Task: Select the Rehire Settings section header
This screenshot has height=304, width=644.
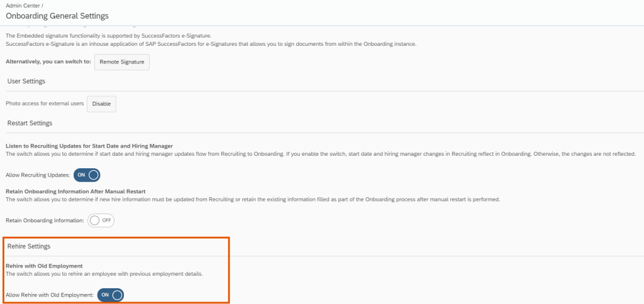Action: click(28, 246)
